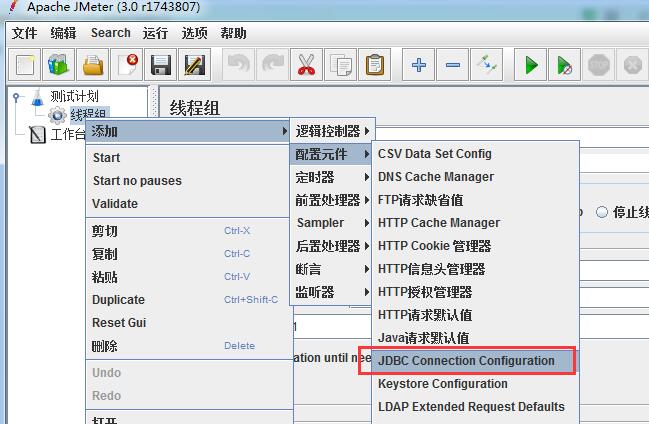The height and width of the screenshot is (424, 649).
Task: Expand the 添加 submenu
Action: (187, 131)
